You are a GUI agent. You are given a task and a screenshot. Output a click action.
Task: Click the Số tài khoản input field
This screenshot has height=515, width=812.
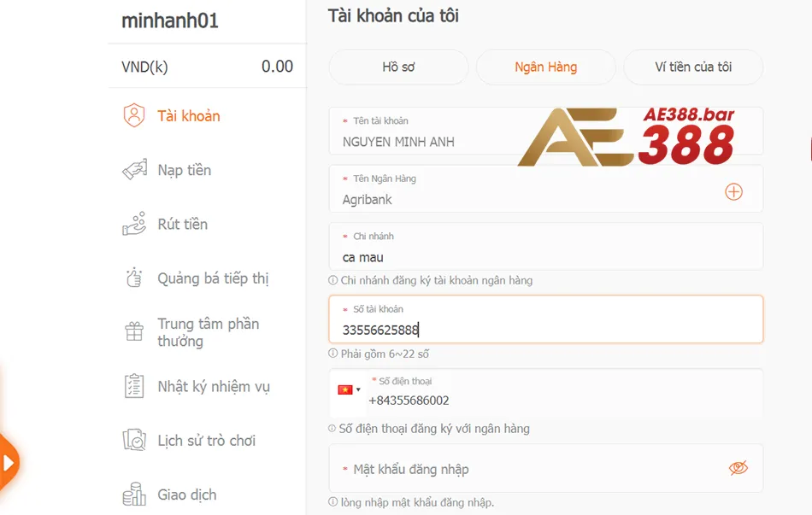(x=546, y=319)
